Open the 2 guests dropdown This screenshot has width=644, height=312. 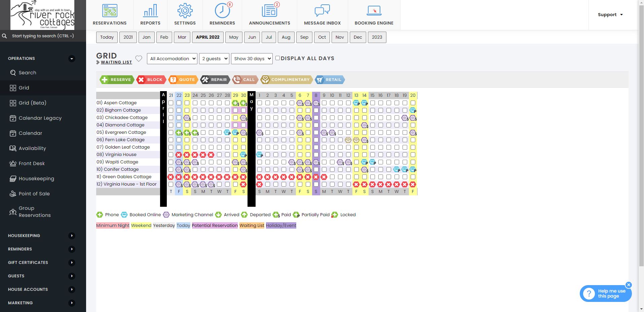[x=214, y=58]
